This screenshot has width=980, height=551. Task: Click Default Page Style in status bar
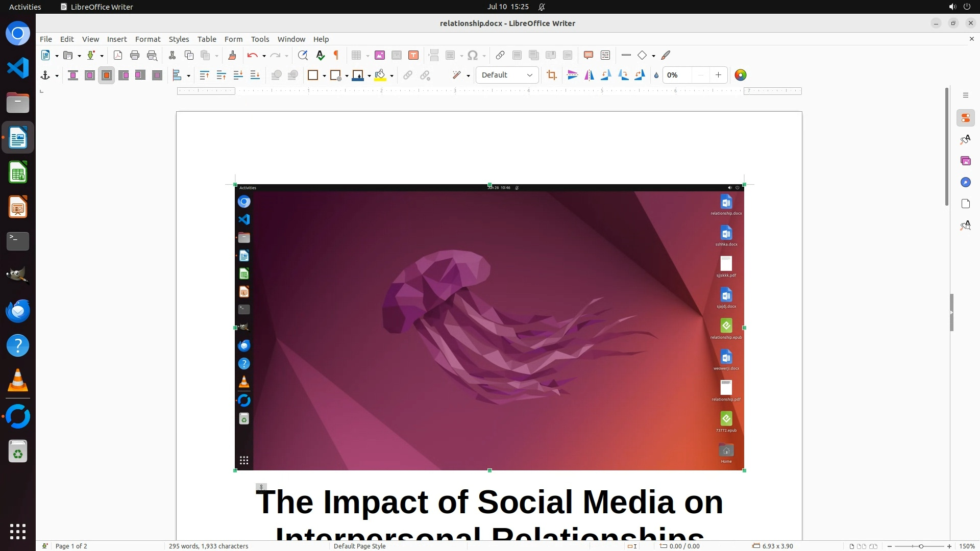[x=359, y=546]
